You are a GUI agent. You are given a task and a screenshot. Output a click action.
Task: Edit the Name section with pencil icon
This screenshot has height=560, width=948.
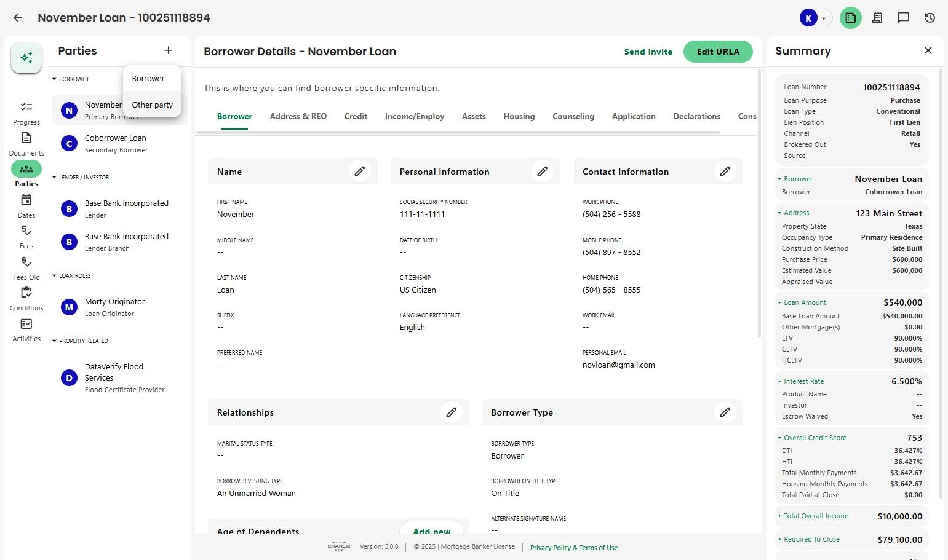point(359,172)
